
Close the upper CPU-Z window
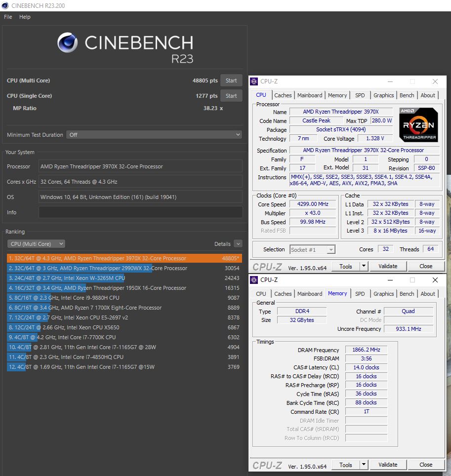click(x=435, y=81)
